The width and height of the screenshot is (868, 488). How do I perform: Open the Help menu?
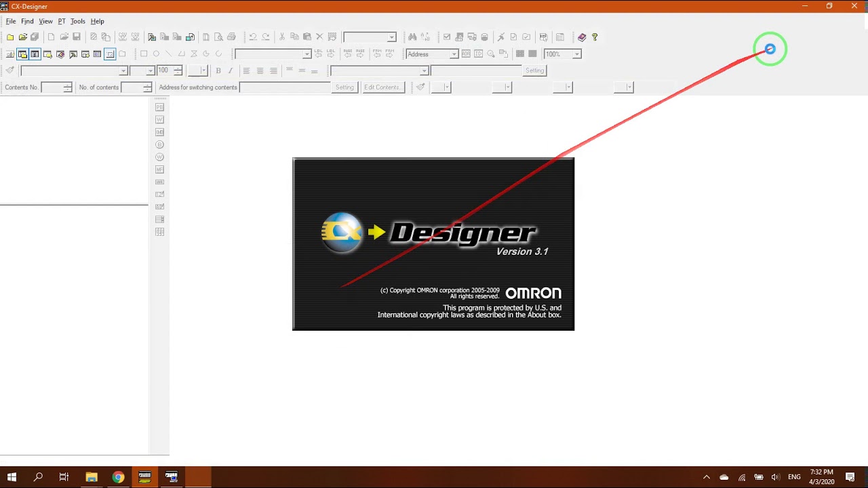[98, 21]
